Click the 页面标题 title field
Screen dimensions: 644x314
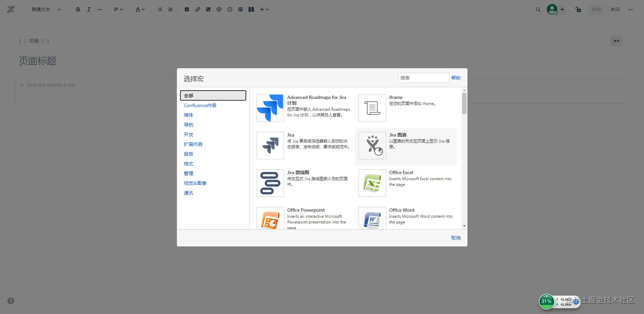click(37, 61)
